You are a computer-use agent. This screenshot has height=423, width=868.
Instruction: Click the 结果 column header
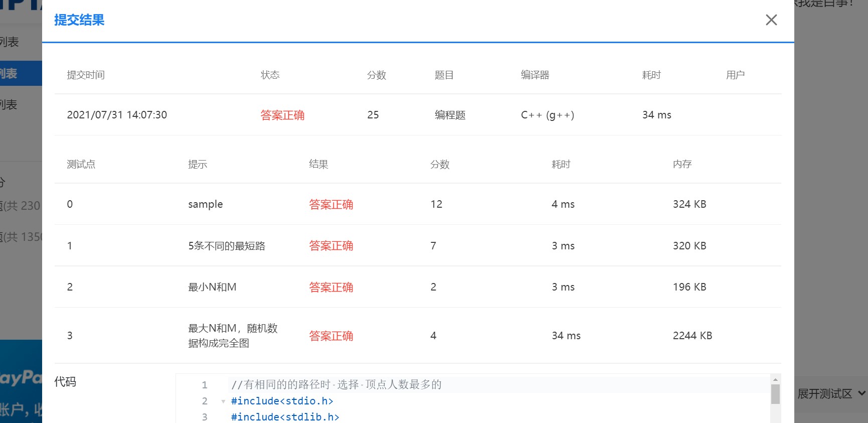[x=318, y=164]
